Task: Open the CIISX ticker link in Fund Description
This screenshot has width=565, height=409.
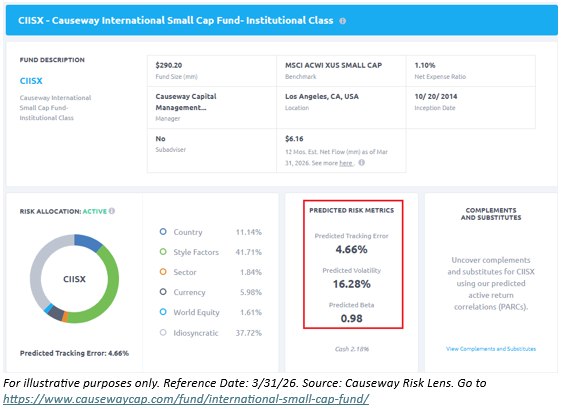Action: point(31,81)
